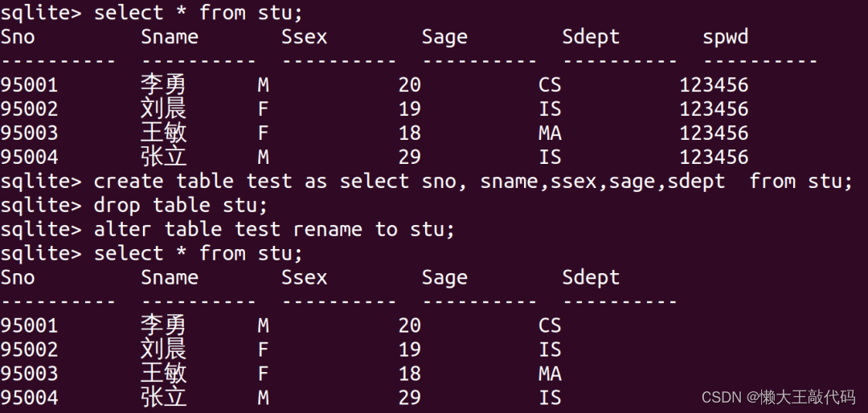Click the 'spwd' column header
This screenshot has width=868, height=413.
[x=725, y=37]
